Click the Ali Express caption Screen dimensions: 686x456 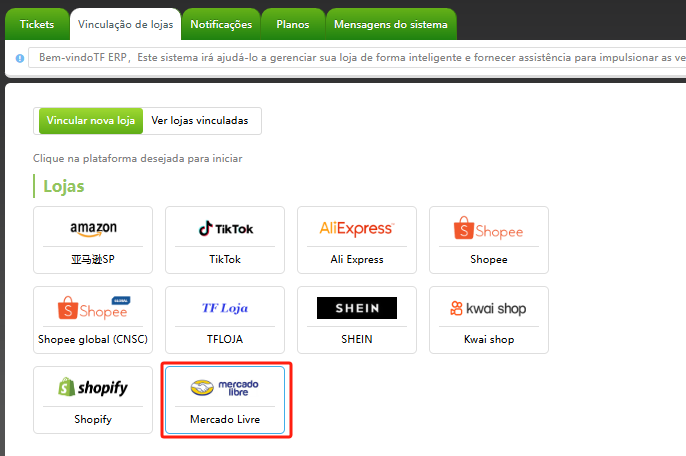[x=357, y=260]
